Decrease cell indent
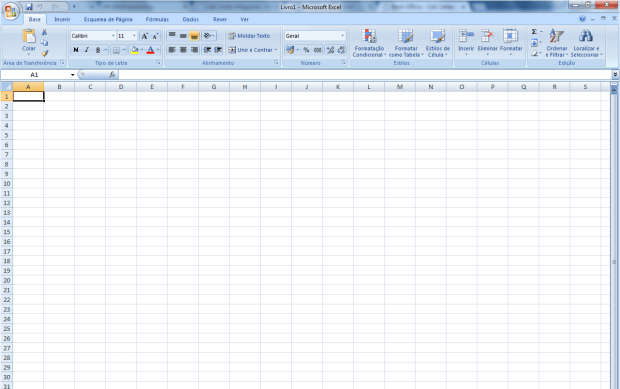Screen dimensions: 620x389 coord(207,50)
